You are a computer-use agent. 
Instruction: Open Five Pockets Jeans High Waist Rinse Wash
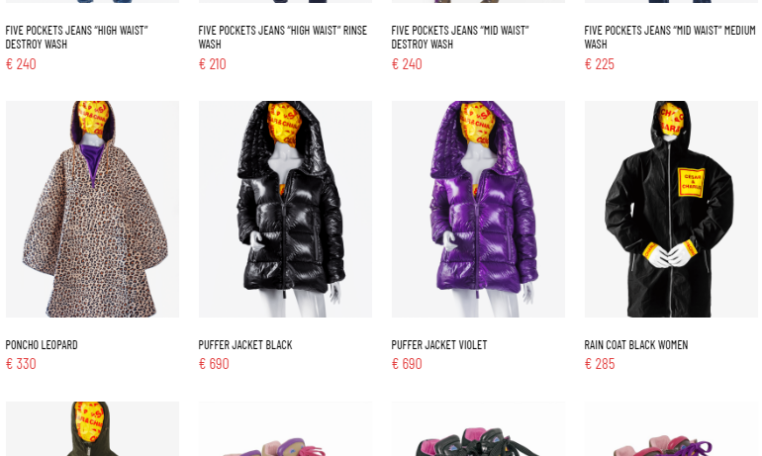[x=283, y=37]
